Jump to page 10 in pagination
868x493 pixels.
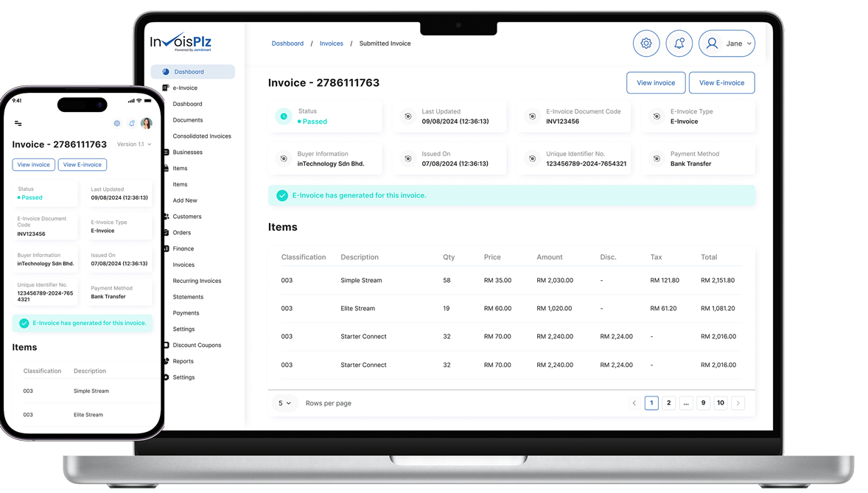click(721, 403)
